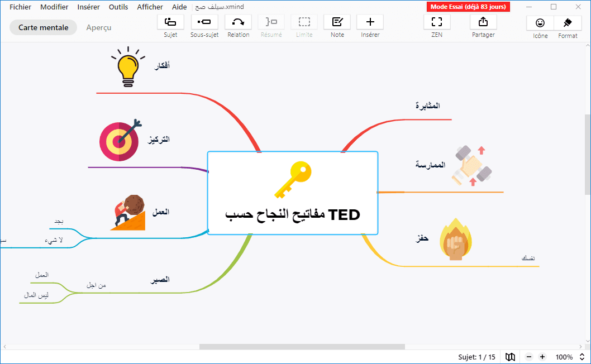Screen dimensions: 591x364
Task: Switch to Aperçu outline view
Action: point(99,27)
